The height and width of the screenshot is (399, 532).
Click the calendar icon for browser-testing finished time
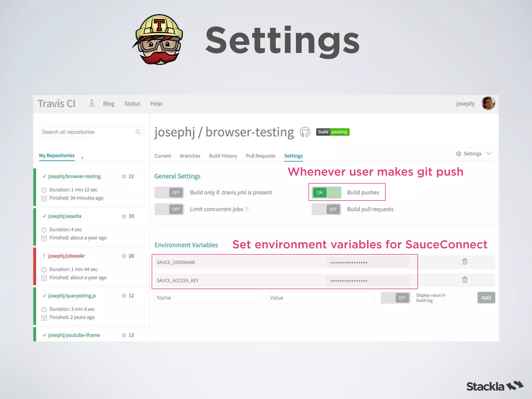tap(44, 198)
